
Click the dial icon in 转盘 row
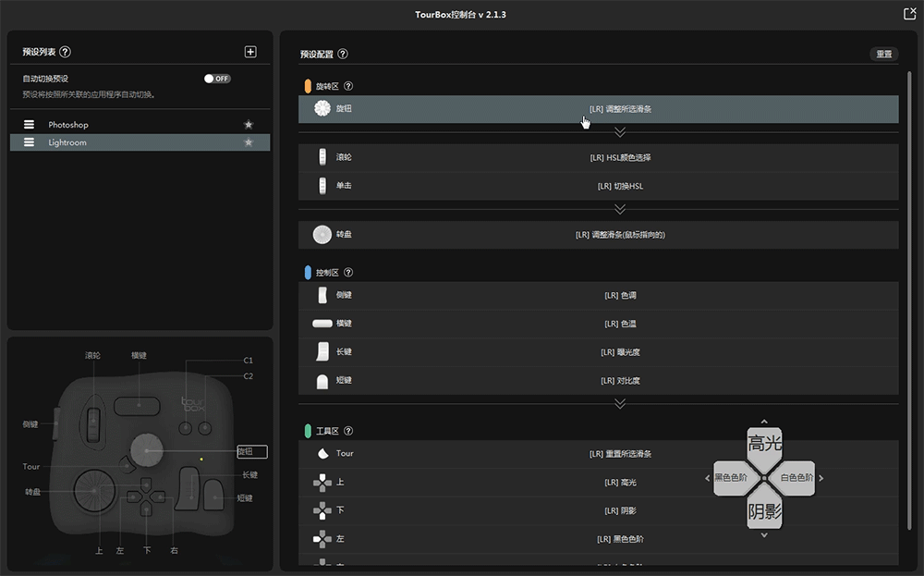click(322, 235)
